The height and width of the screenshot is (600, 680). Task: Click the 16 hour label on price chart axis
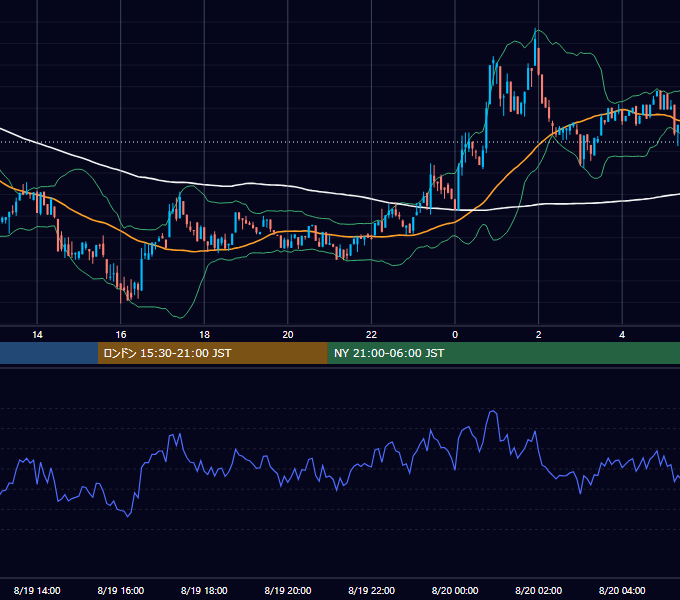coord(121,335)
